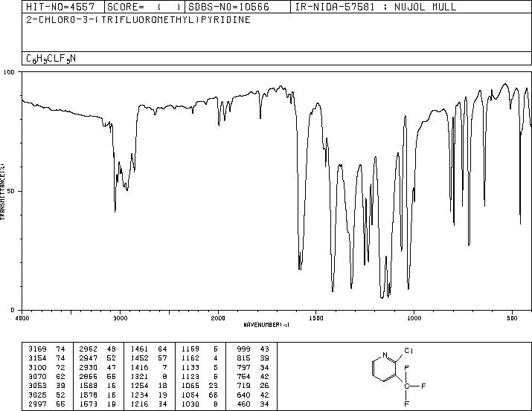Click the 1588 wavenumber in the peak table
The width and height of the screenshot is (532, 411).
(x=89, y=386)
